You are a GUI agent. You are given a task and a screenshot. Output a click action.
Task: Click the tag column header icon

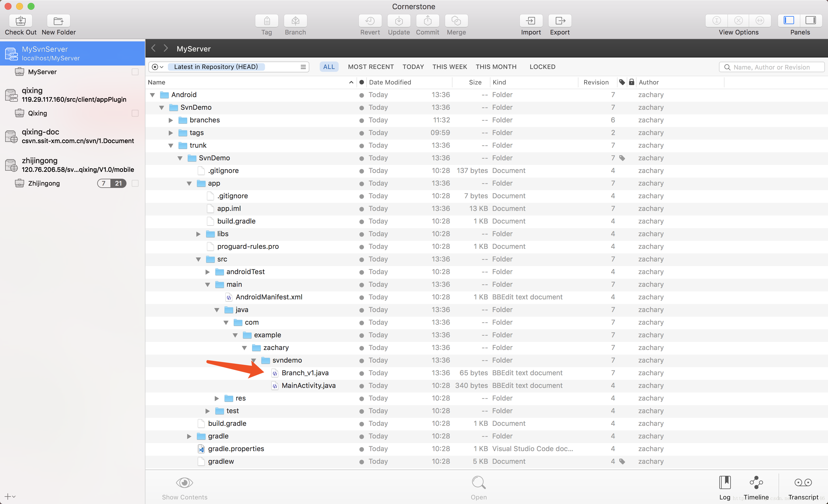click(622, 82)
